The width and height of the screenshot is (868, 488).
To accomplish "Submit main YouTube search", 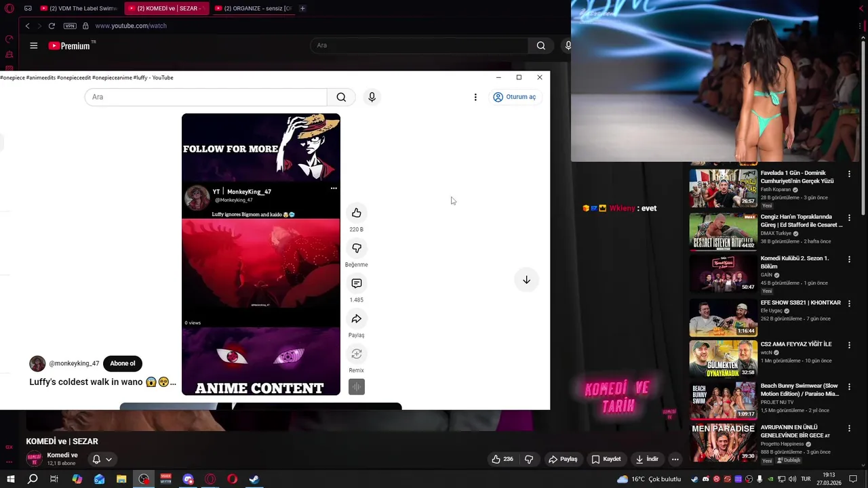I will tap(540, 45).
